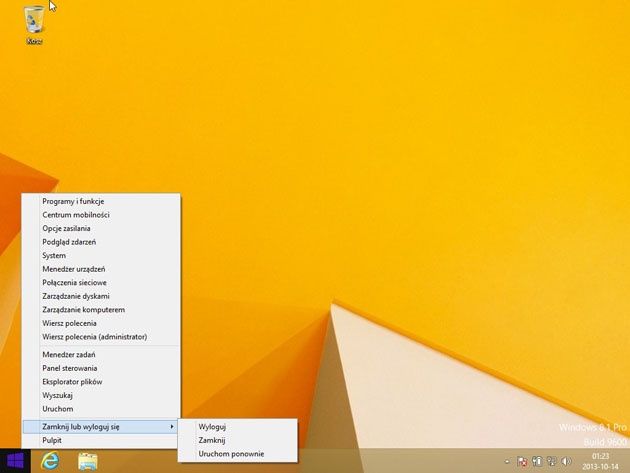630x473 pixels.
Task: Open the taskbar clock and date
Action: (600, 461)
